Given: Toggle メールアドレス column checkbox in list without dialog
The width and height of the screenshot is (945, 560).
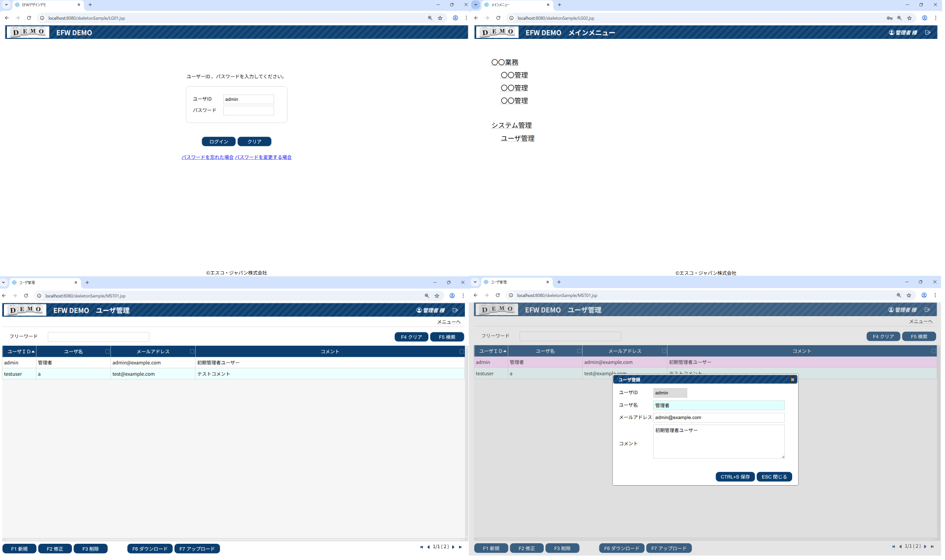Looking at the screenshot, I should [x=192, y=352].
